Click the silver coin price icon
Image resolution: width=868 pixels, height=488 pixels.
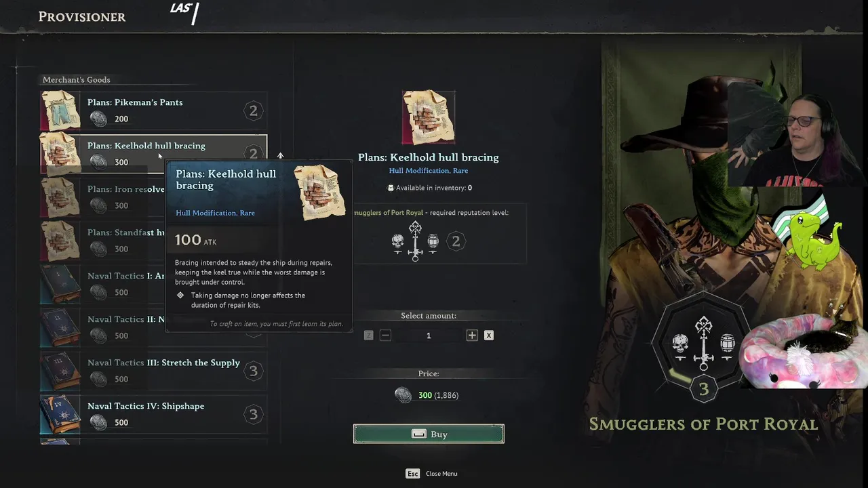click(x=403, y=395)
